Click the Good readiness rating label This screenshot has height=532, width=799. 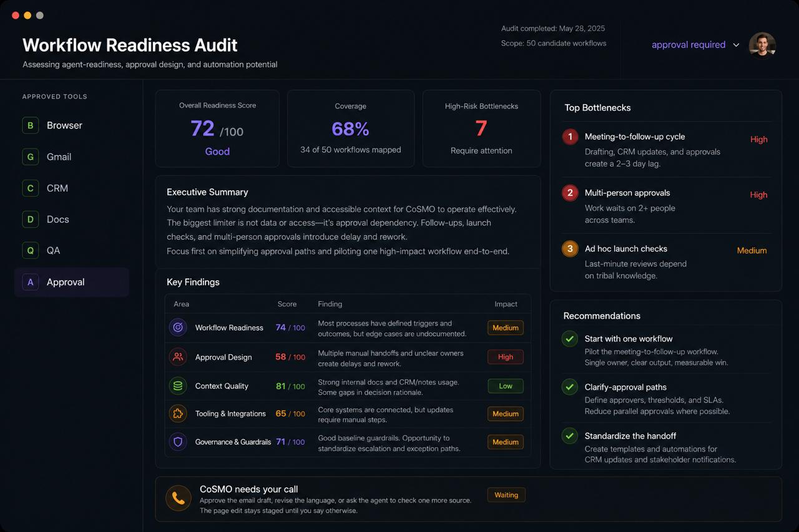pyautogui.click(x=217, y=152)
